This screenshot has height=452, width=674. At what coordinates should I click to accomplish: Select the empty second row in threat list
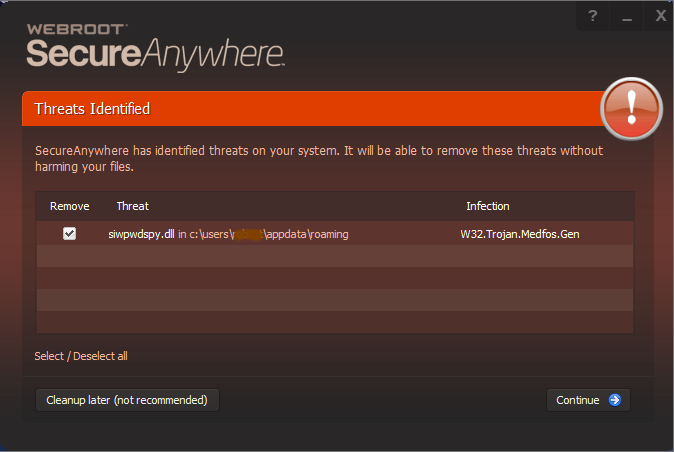(x=334, y=256)
